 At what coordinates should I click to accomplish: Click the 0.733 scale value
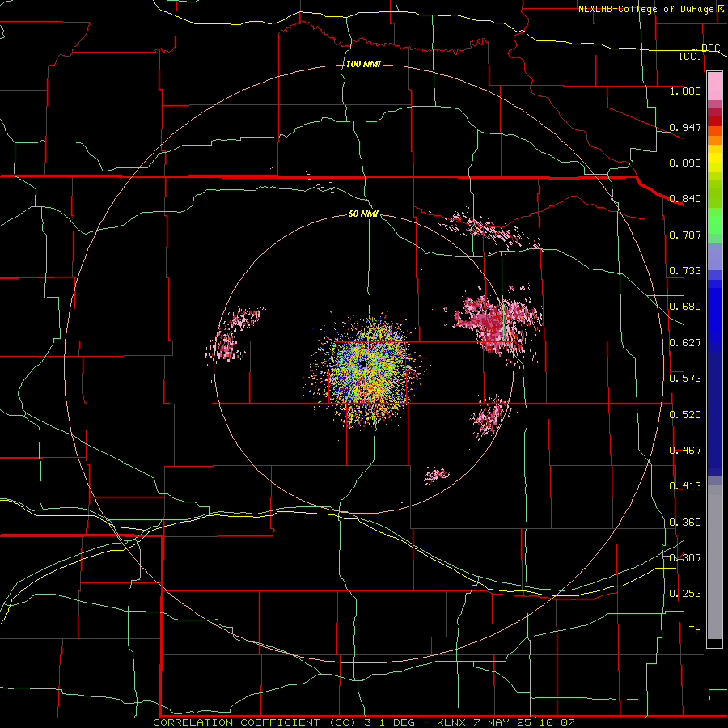pos(685,271)
